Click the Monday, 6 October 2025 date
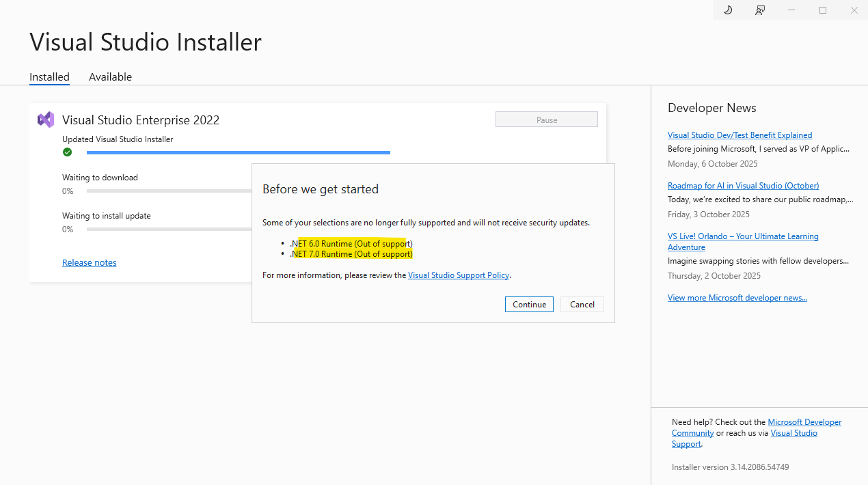This screenshot has width=868, height=485. click(x=713, y=164)
